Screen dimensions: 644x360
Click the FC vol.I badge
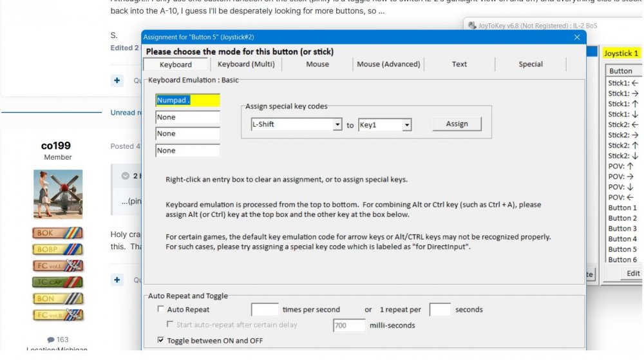[57, 265]
